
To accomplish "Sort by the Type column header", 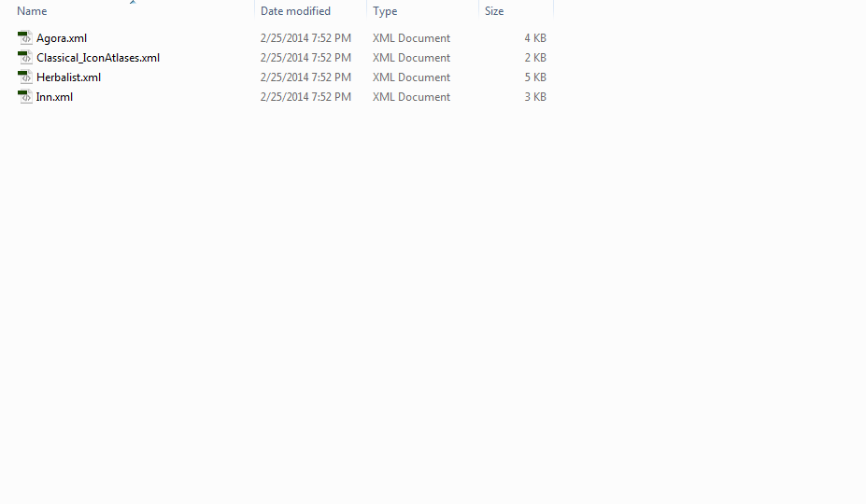I will coord(385,11).
